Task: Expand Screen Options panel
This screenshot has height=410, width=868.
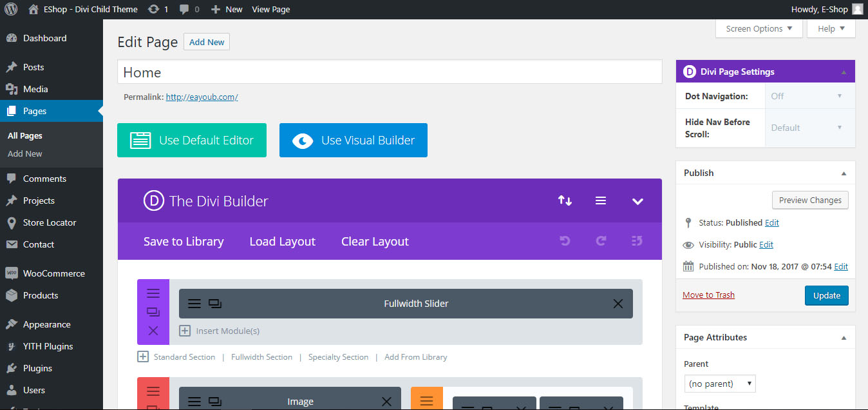Action: [759, 28]
